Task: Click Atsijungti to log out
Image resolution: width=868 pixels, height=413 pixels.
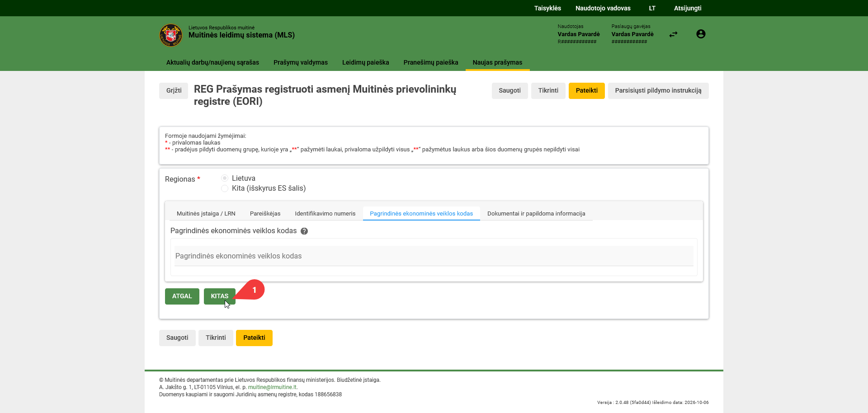Action: point(688,8)
